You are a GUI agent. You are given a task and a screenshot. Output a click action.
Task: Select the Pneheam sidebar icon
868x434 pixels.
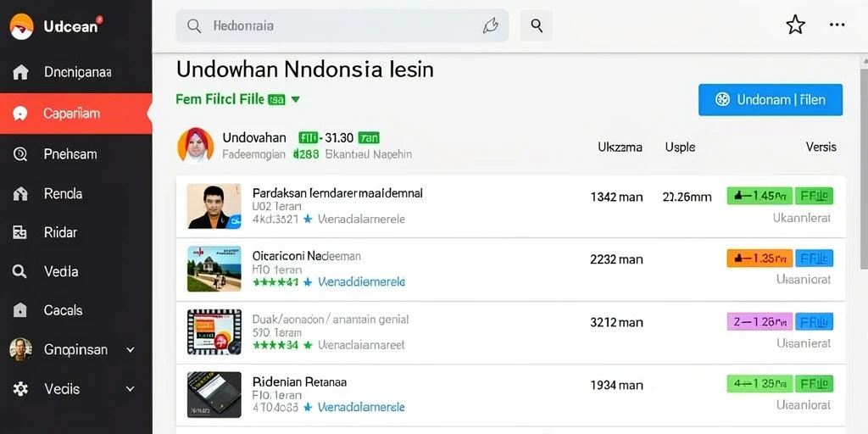[20, 154]
